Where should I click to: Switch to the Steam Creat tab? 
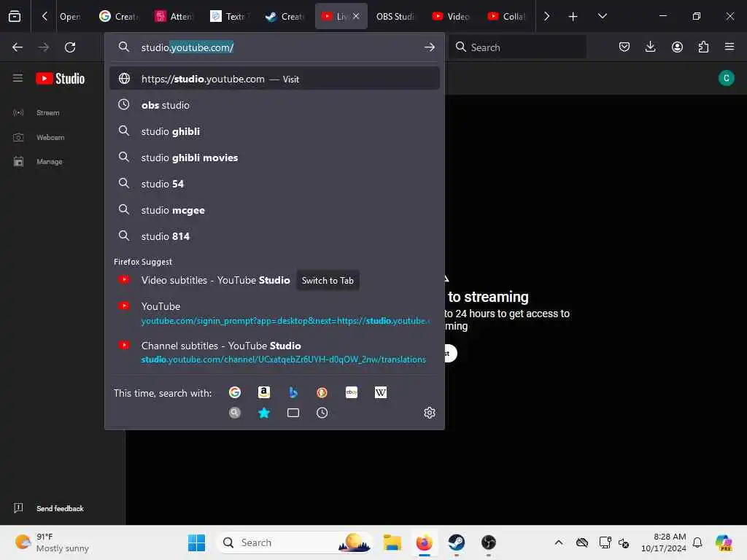pos(285,16)
